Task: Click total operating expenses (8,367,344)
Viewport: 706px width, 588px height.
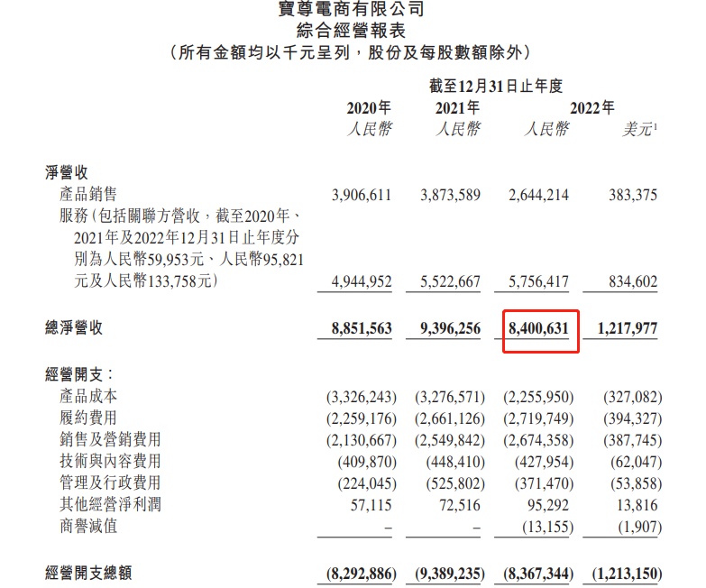Action: 538,574
